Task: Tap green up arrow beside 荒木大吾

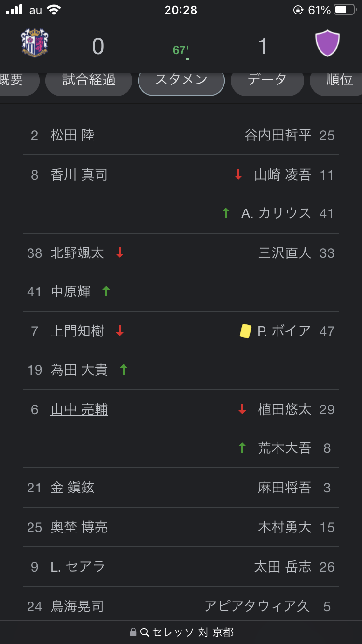Action: [242, 448]
